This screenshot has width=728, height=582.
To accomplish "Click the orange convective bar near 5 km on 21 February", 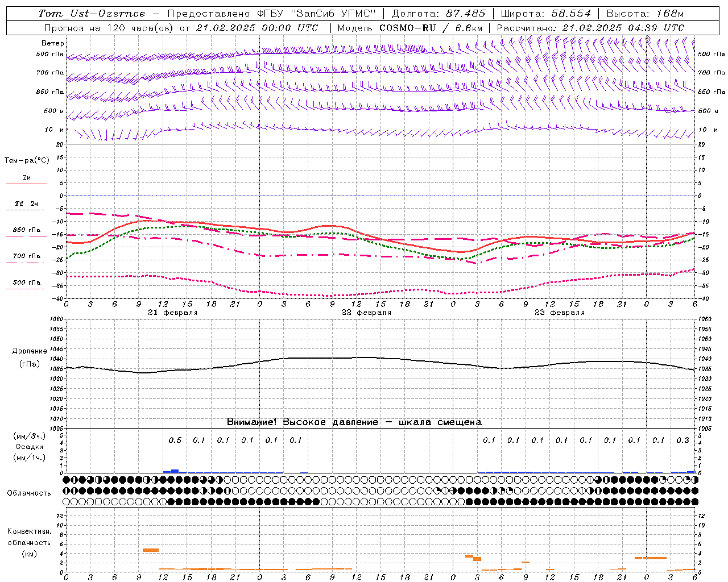I will click(151, 550).
